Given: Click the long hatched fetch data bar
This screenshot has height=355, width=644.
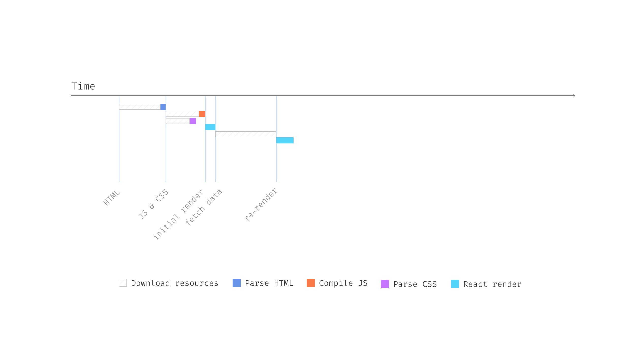Looking at the screenshot, I should (246, 134).
